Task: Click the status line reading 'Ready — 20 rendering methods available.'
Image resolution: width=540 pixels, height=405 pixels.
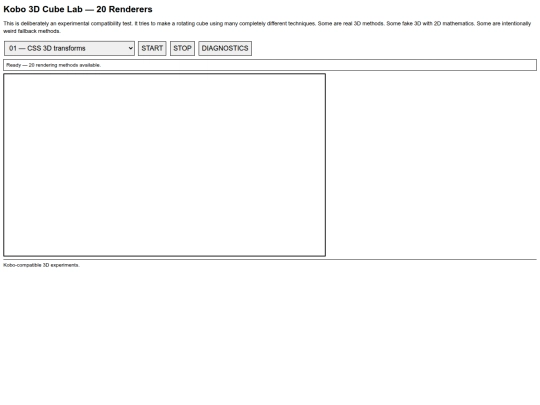Action: [270, 65]
